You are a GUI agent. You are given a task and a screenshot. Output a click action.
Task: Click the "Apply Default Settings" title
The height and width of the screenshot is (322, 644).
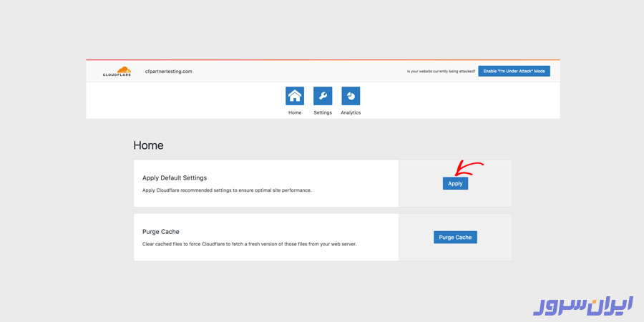pos(175,178)
